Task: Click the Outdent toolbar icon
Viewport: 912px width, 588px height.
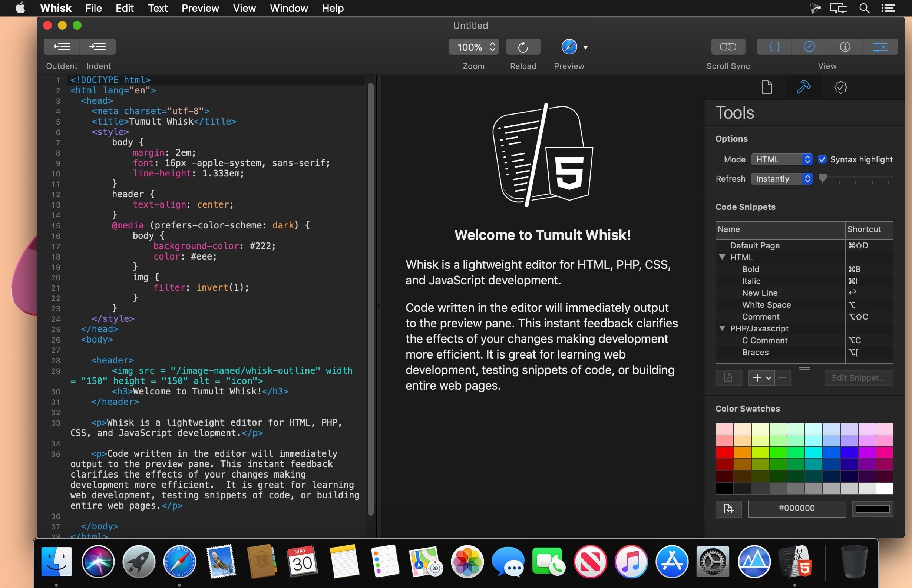Action: [x=62, y=47]
